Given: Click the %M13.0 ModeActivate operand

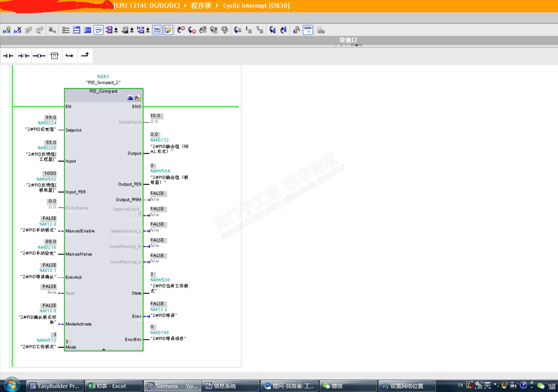Looking at the screenshot, I should (48, 311).
